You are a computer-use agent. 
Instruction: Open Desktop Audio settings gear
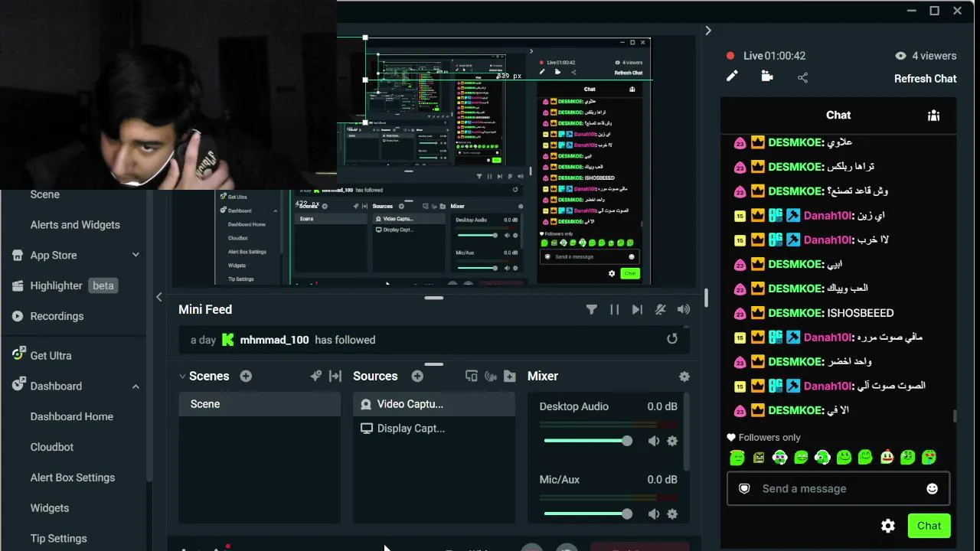pos(672,441)
